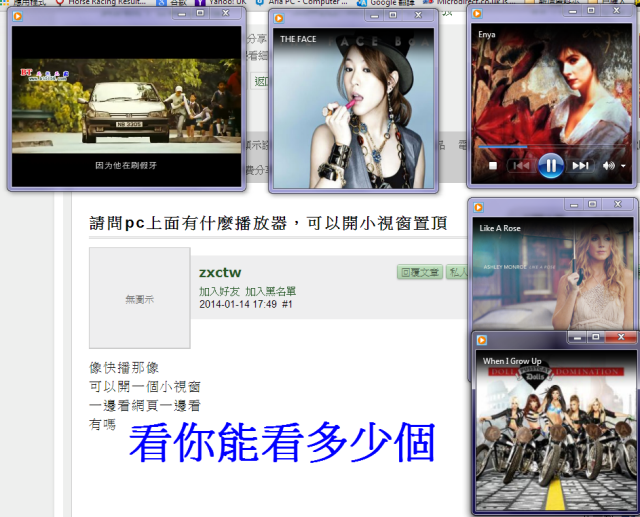Click the Media Player icon of the car video window

(x=18, y=17)
